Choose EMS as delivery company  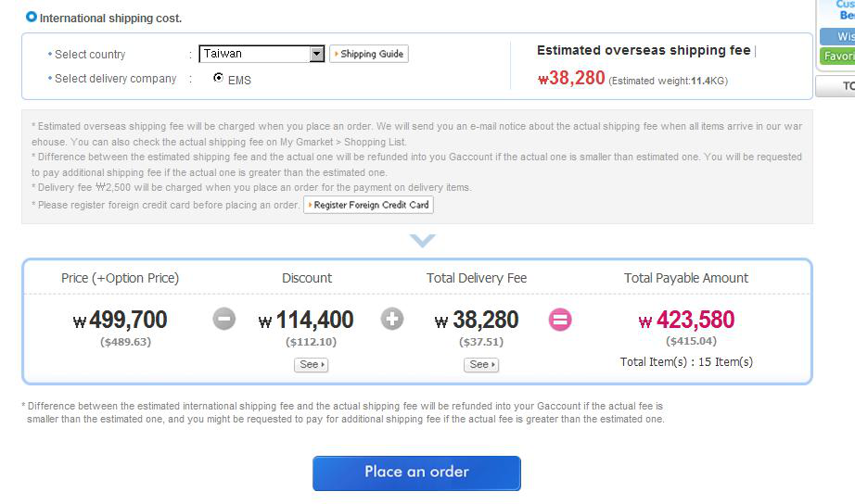(x=218, y=78)
